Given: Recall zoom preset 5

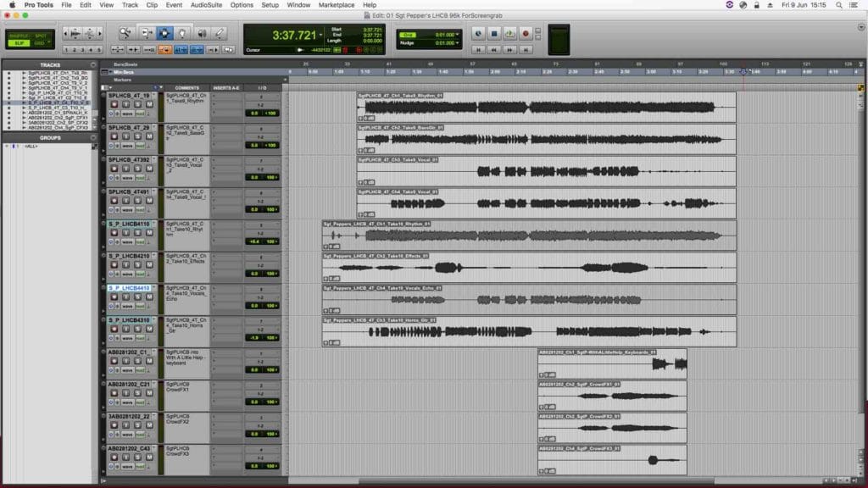Looking at the screenshot, I should pyautogui.click(x=100, y=50).
